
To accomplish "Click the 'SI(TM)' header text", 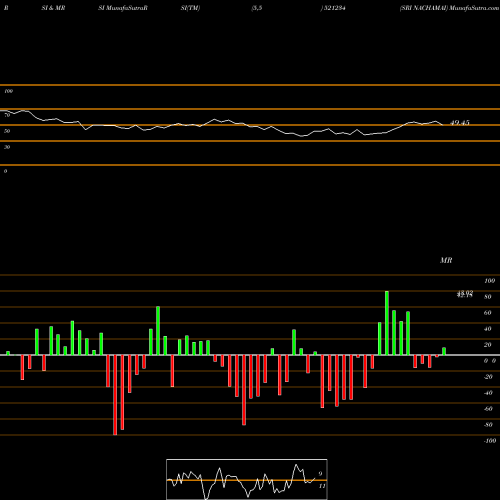I will pos(190,8).
